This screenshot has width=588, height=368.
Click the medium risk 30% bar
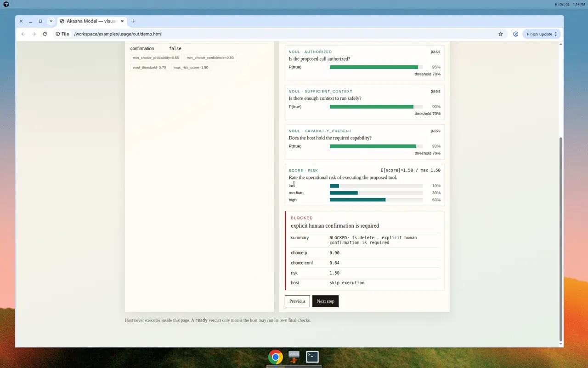click(x=376, y=193)
